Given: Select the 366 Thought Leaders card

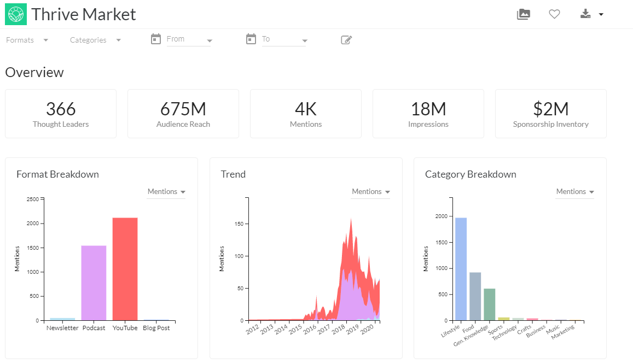Looking at the screenshot, I should pyautogui.click(x=61, y=114).
